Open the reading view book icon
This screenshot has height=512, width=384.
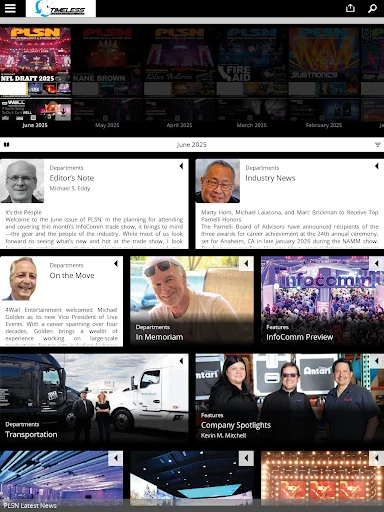pos(6,145)
